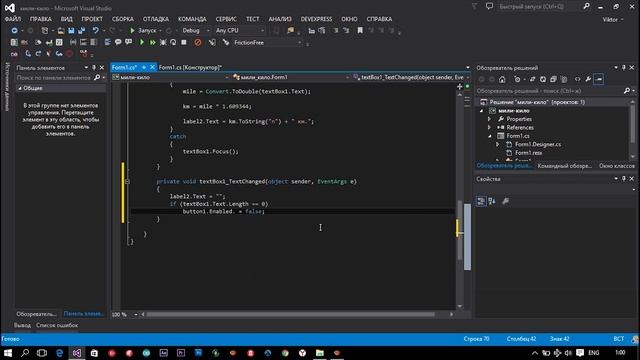Screen dimensions: 640x360
Task: Click the red prohibited circle toolbar icon
Action: click(198, 42)
